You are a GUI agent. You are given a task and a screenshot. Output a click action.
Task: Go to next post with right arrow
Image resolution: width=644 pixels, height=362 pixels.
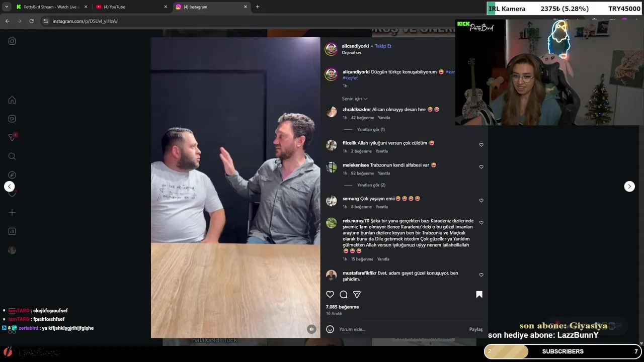point(629,187)
